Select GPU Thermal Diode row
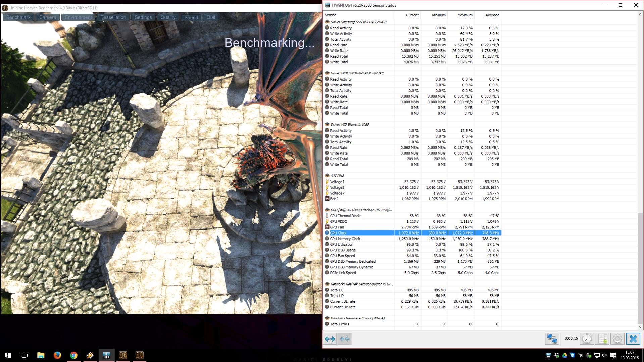Image resolution: width=644 pixels, height=362 pixels. coord(412,216)
